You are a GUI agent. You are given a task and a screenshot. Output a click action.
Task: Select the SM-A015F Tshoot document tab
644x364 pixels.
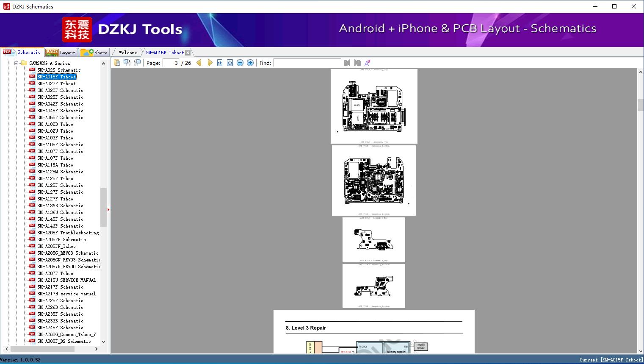pos(165,53)
